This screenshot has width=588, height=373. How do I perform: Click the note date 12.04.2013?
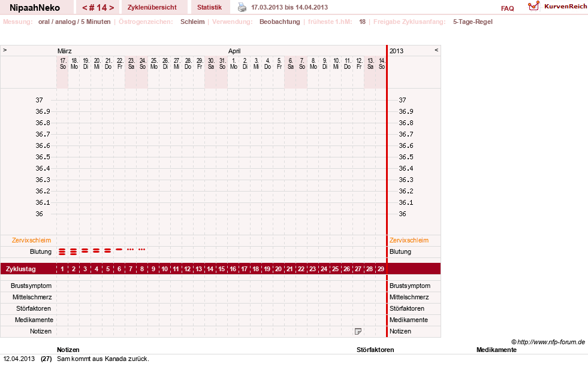click(x=19, y=359)
